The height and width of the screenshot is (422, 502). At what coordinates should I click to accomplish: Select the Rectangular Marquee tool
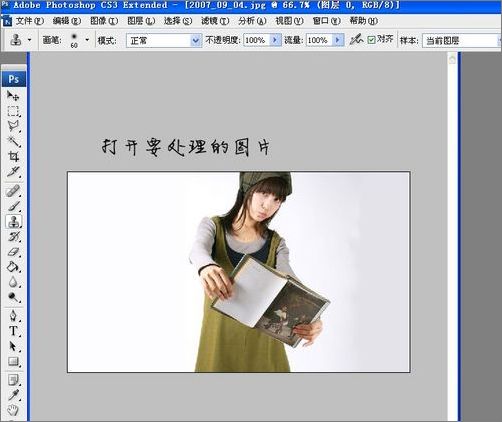(13, 111)
